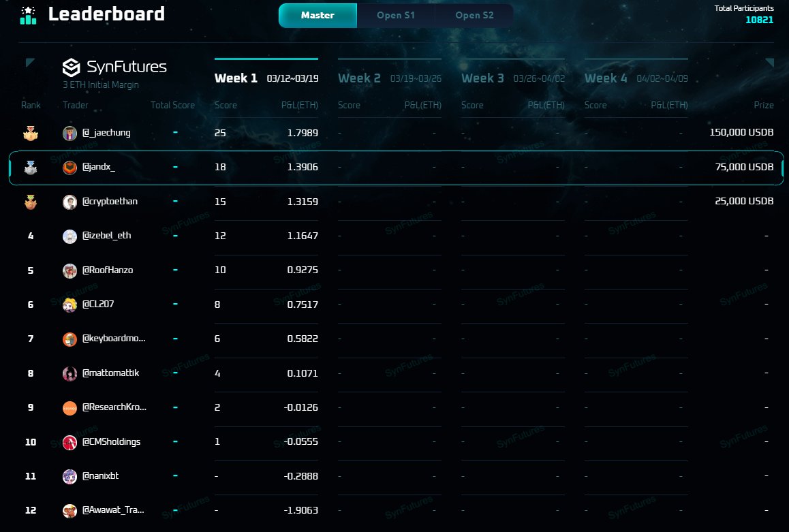
Task: Click the Trader column header
Action: click(76, 105)
